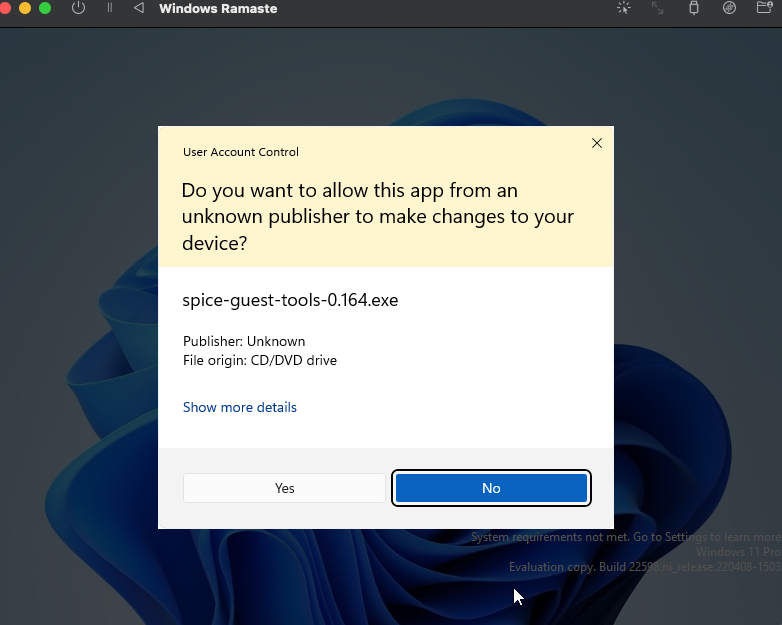Click the No button in UAC dialog
782x625 pixels.
pos(491,488)
